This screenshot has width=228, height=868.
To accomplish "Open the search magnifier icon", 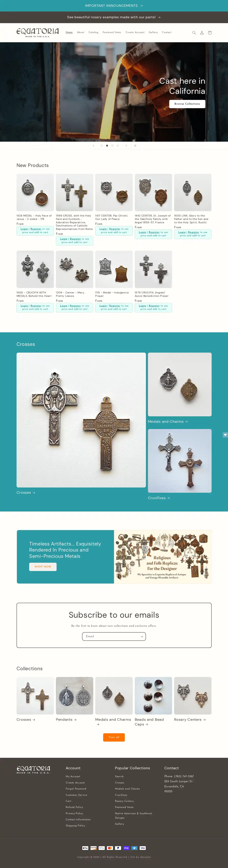I will pyautogui.click(x=194, y=33).
